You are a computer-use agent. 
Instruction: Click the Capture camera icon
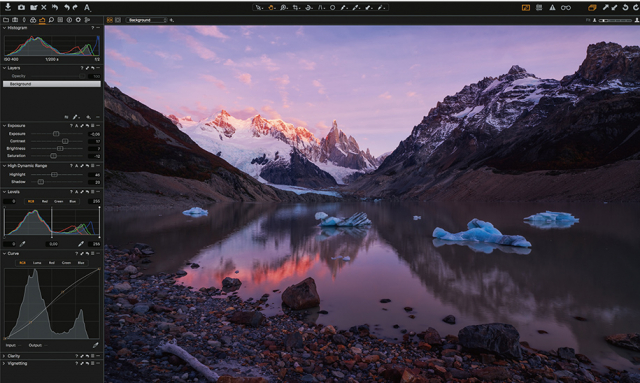[x=21, y=7]
